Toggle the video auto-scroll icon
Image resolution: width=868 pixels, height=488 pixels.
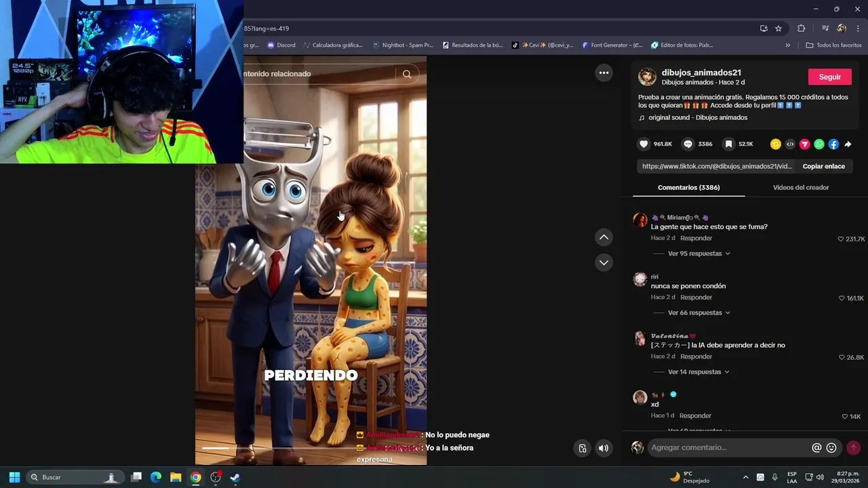583,448
